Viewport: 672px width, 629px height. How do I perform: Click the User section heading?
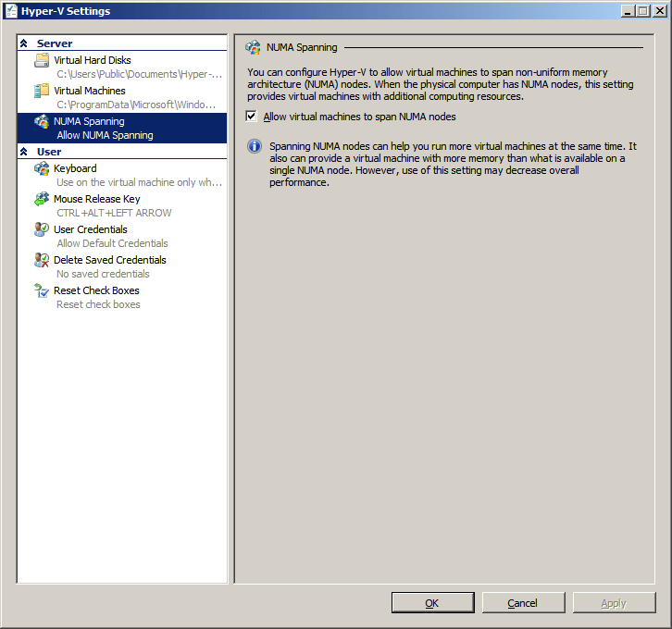tap(49, 152)
